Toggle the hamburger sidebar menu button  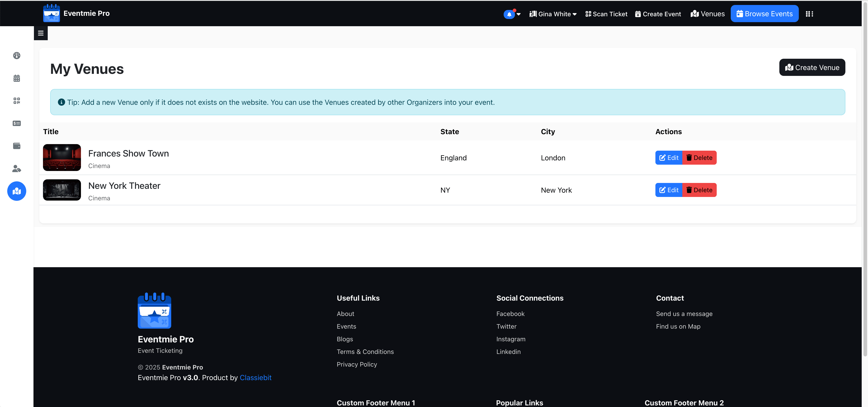[41, 33]
